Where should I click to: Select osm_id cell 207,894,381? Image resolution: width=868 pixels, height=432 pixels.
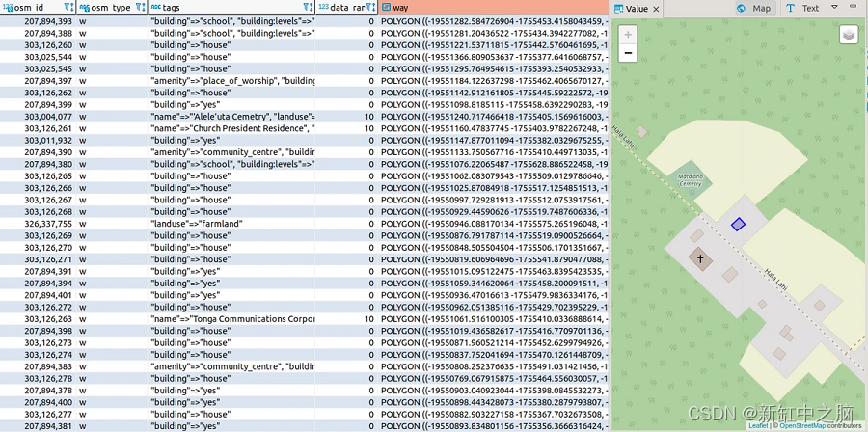coord(37,426)
